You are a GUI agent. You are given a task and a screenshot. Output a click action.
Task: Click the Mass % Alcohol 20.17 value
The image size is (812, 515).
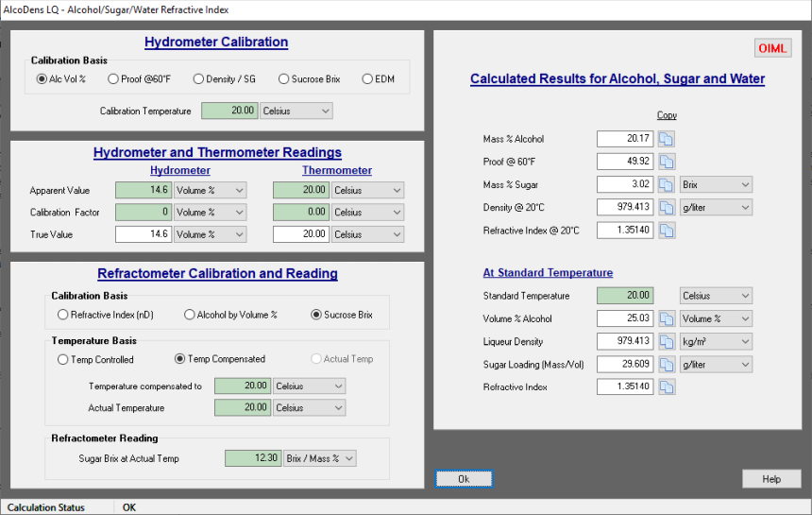click(x=625, y=139)
